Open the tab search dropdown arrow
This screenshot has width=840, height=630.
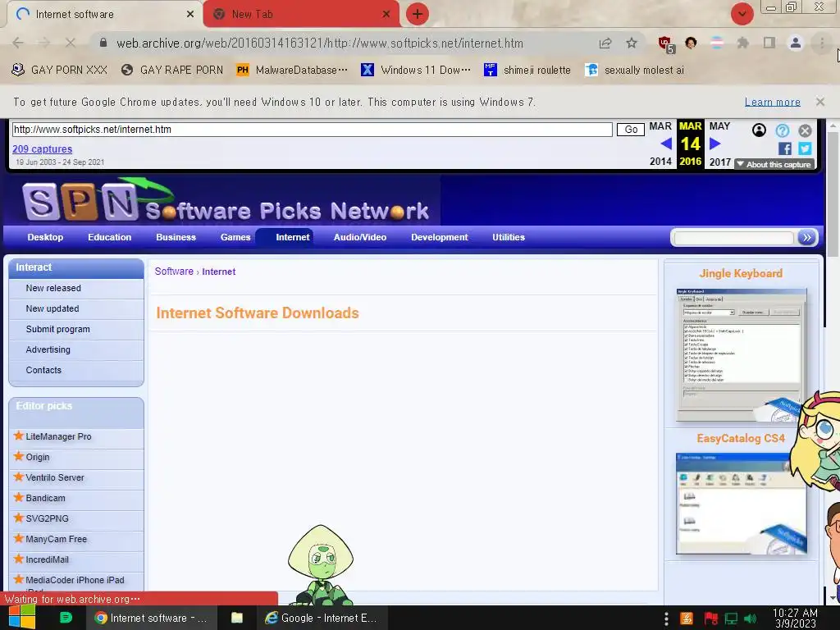pyautogui.click(x=742, y=14)
